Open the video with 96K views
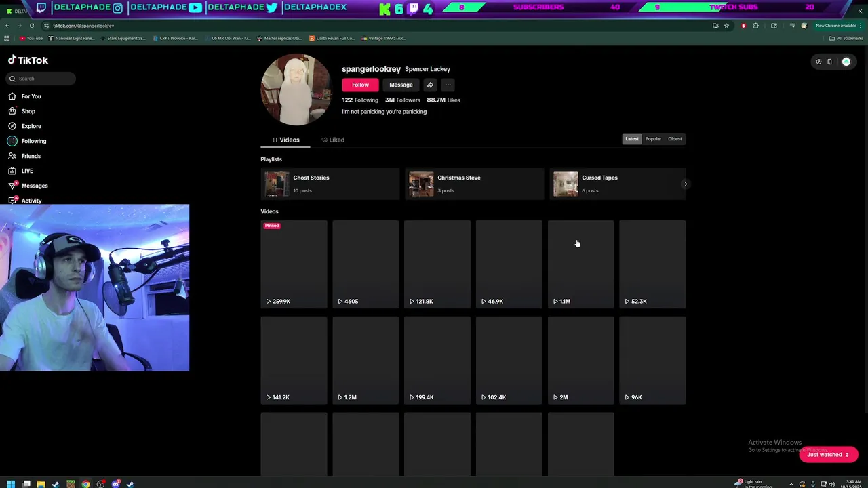This screenshot has height=488, width=868. pos(653,361)
